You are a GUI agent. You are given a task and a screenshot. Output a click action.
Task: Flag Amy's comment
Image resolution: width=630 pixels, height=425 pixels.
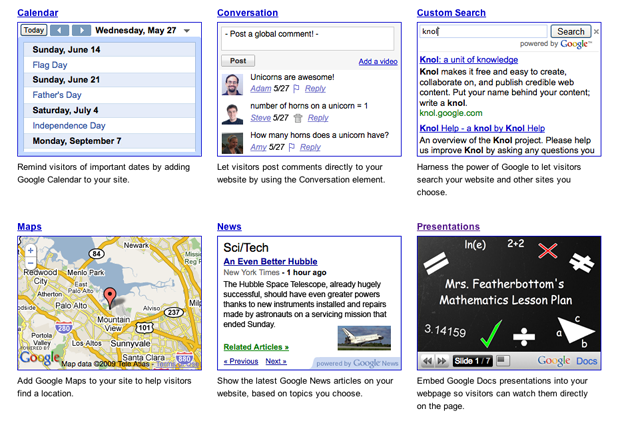(292, 147)
